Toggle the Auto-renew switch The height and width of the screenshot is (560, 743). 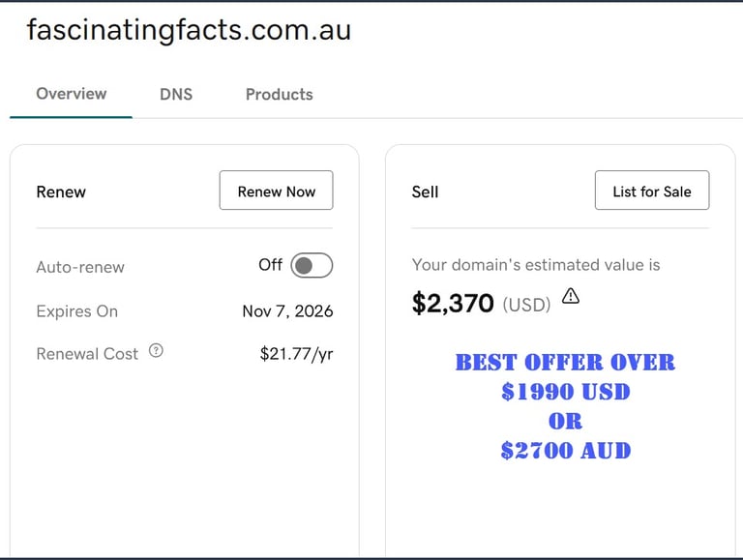[x=311, y=265]
